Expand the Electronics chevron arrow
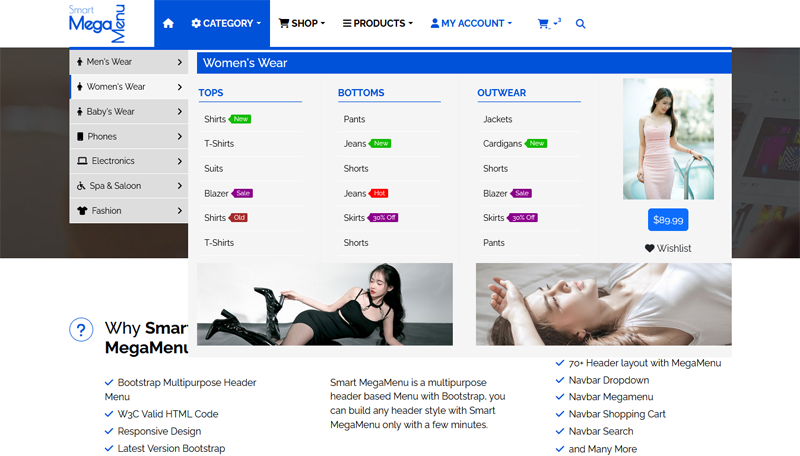The image size is (800, 456). point(180,161)
